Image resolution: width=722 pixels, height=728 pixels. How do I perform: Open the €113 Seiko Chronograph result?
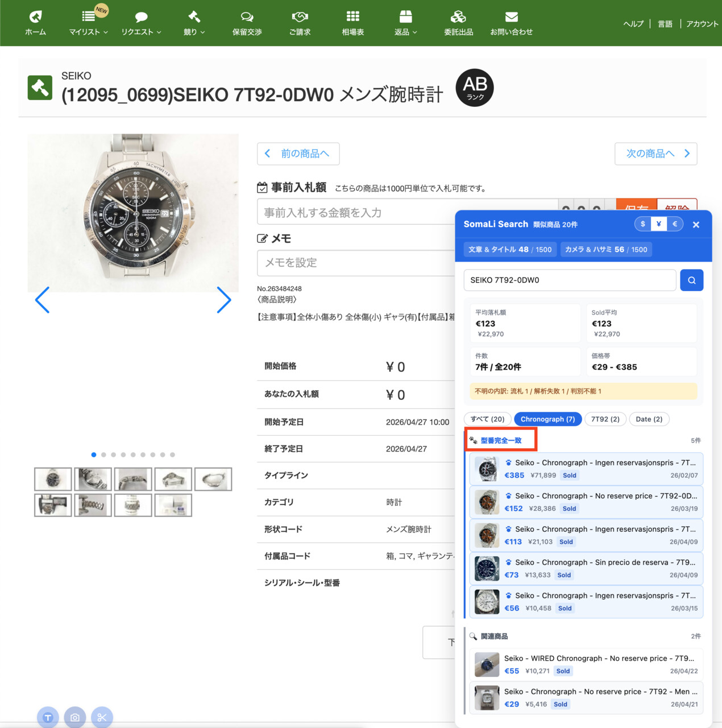tap(586, 535)
